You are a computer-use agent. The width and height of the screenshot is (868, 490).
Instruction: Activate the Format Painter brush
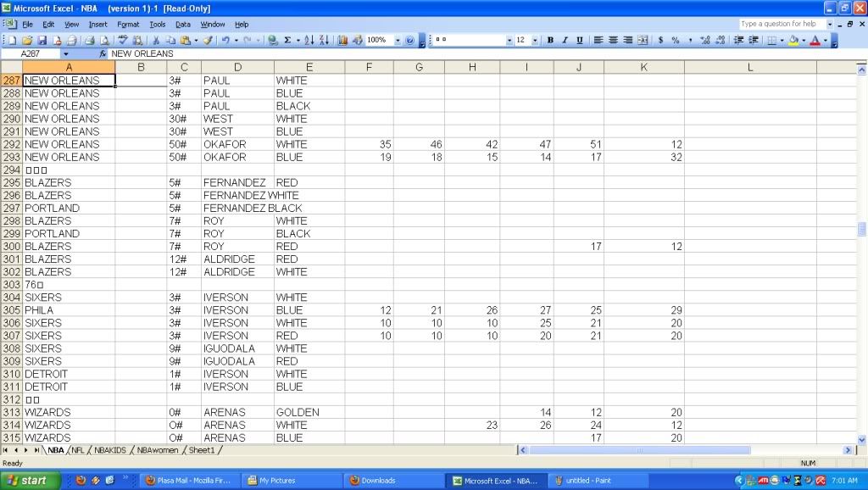click(x=209, y=41)
